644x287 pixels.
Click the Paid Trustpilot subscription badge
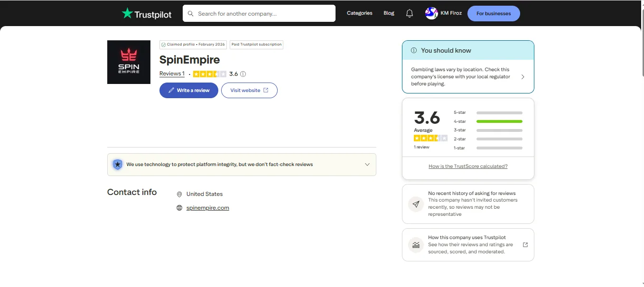pos(257,45)
